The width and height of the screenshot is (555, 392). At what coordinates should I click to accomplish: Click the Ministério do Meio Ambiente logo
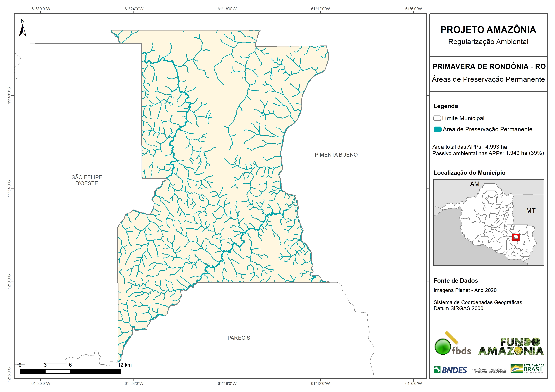pos(498,371)
